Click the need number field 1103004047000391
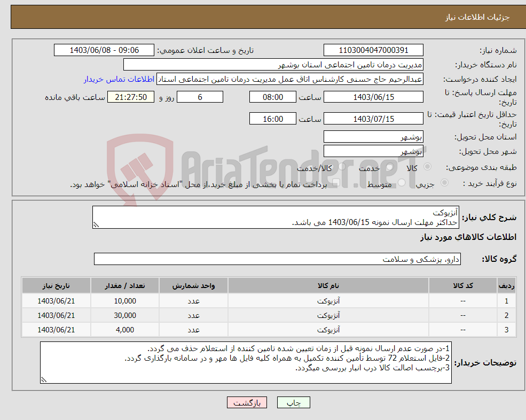The width and height of the screenshot is (526, 420). pyautogui.click(x=373, y=50)
